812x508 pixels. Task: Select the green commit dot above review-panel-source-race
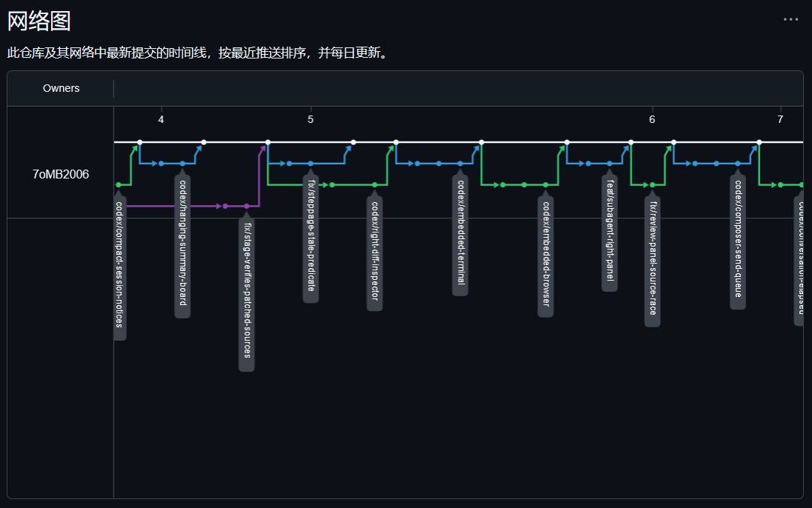(653, 185)
